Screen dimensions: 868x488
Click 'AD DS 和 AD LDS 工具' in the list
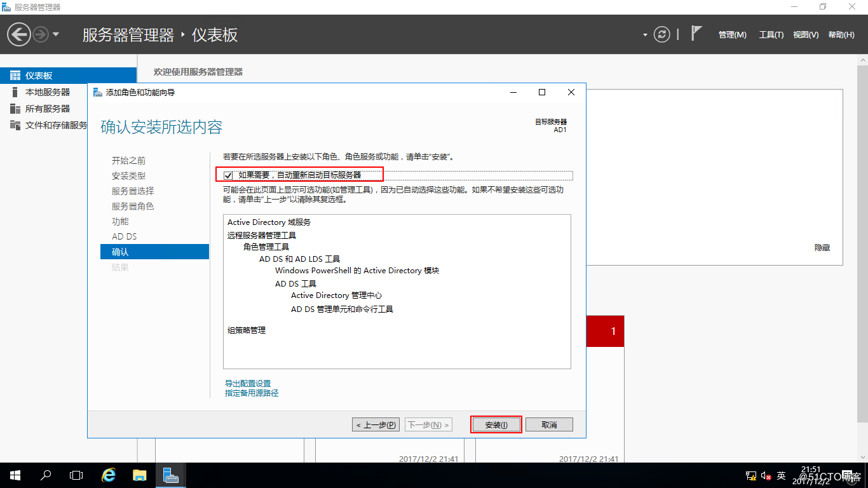[299, 259]
